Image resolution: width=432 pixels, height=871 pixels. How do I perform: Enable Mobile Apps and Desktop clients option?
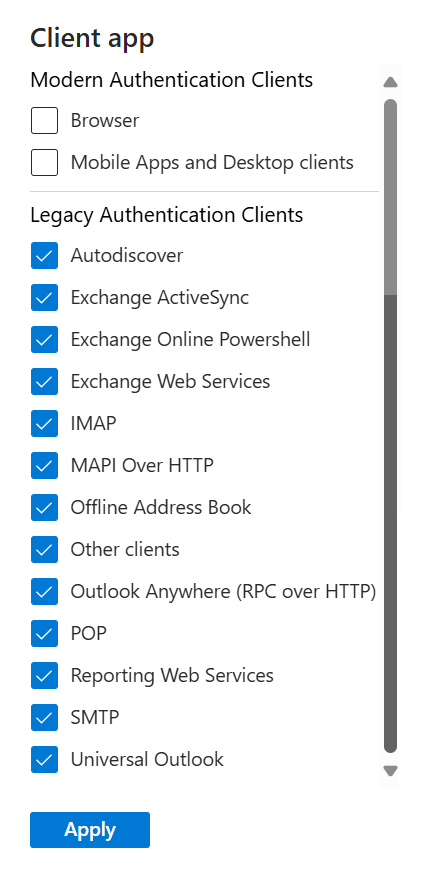pyautogui.click(x=44, y=163)
